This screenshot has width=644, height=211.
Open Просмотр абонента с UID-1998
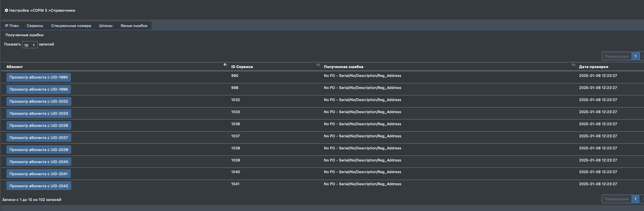point(39,89)
